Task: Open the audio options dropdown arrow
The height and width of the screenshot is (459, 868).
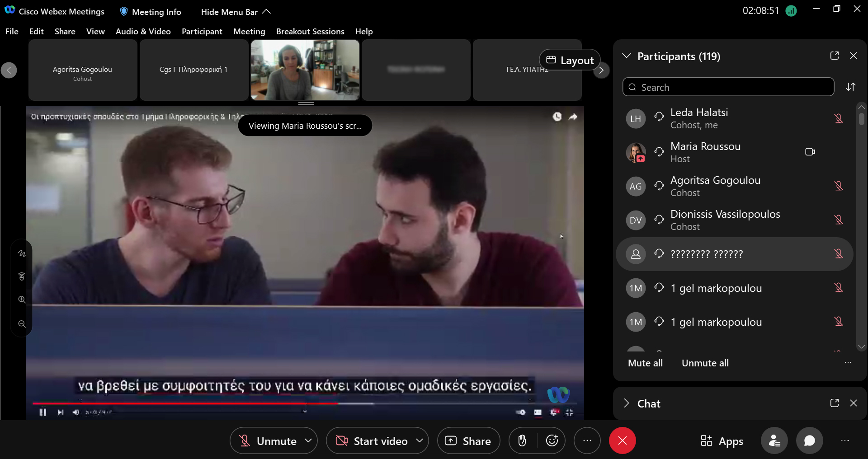Action: point(309,440)
